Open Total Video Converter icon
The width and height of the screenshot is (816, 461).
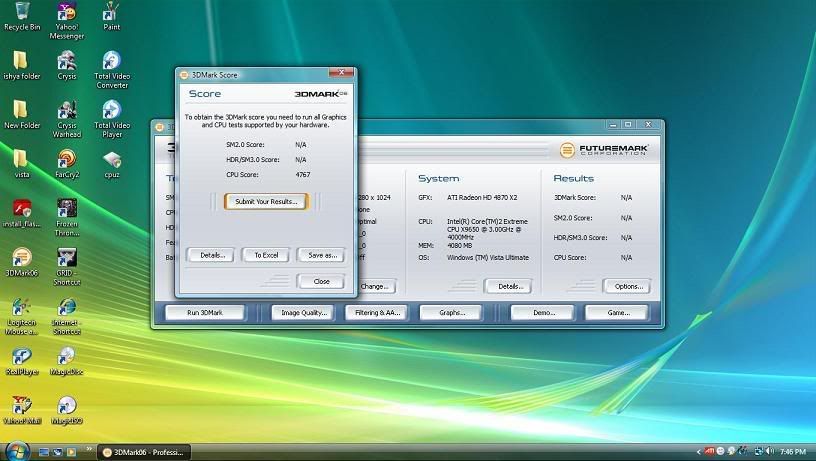point(112,61)
